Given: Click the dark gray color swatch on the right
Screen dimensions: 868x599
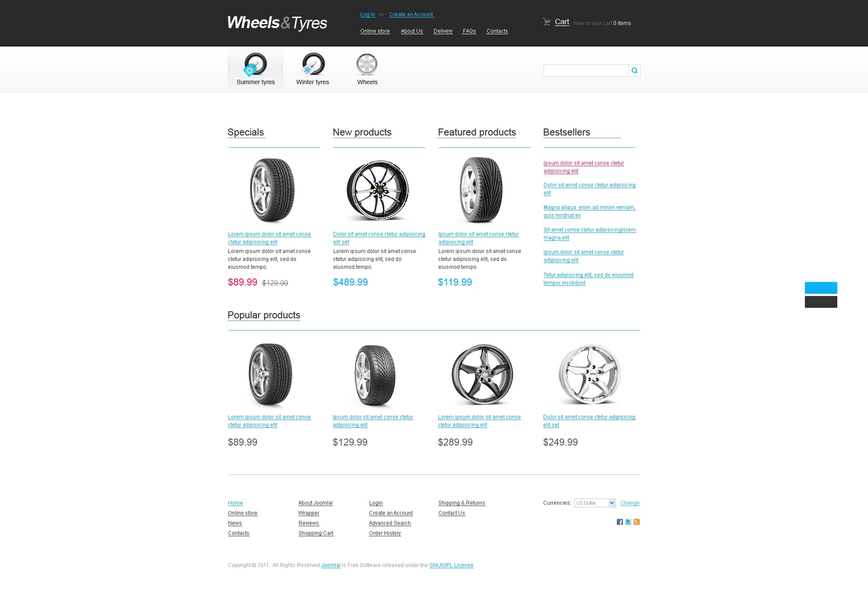Looking at the screenshot, I should tap(821, 302).
